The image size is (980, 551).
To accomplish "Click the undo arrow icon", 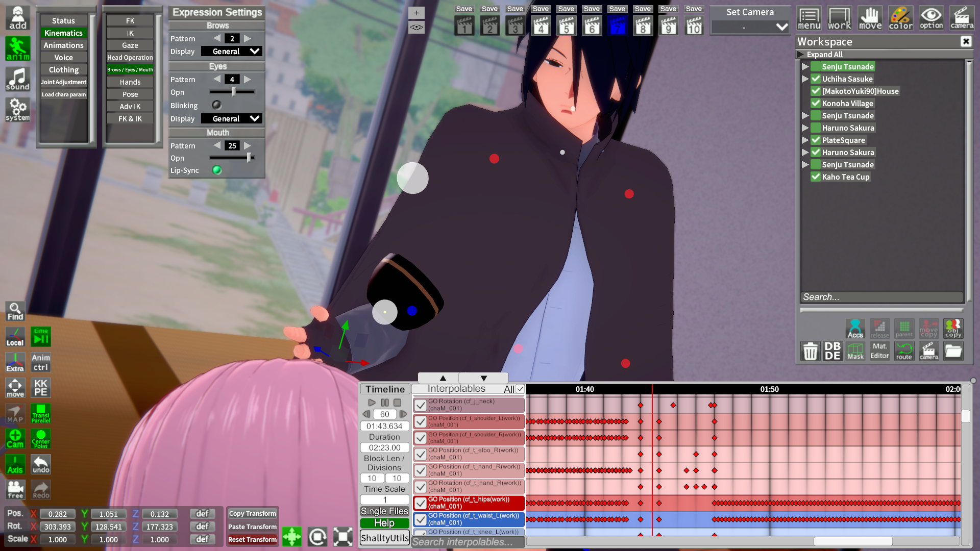I will (41, 464).
